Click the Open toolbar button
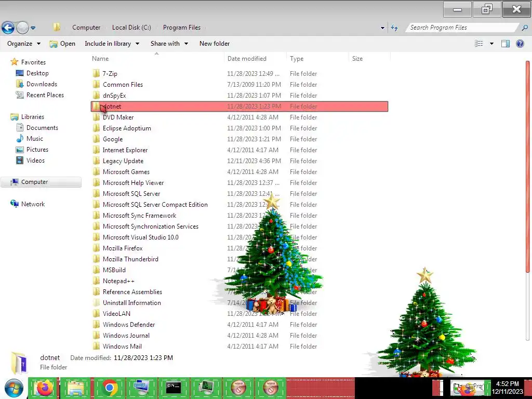This screenshot has width=532, height=399. click(62, 44)
